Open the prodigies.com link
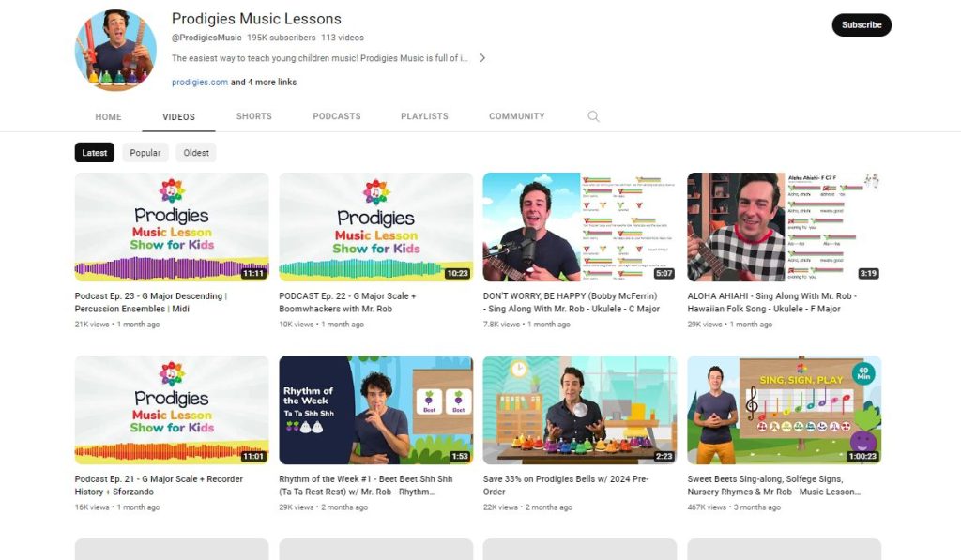The image size is (961, 560). click(x=200, y=83)
